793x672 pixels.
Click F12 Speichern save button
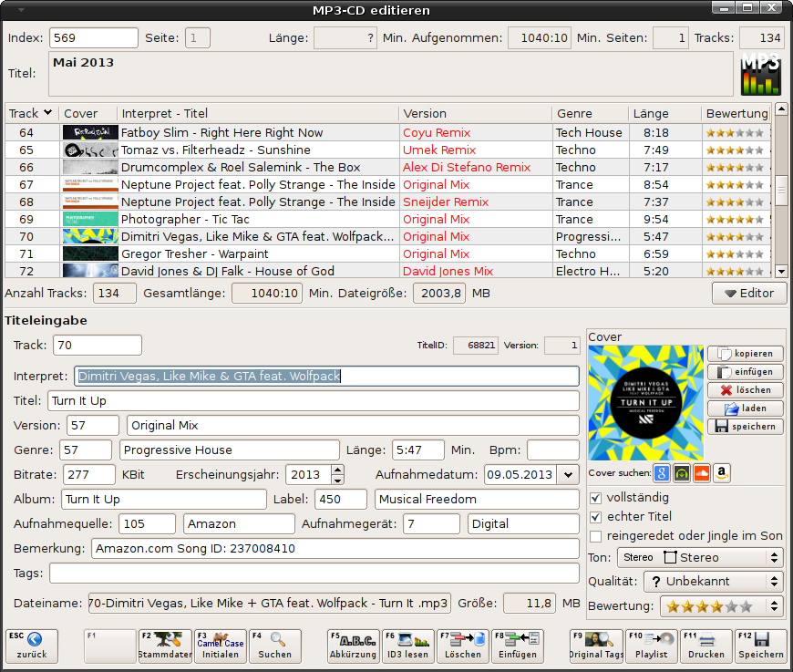click(760, 646)
